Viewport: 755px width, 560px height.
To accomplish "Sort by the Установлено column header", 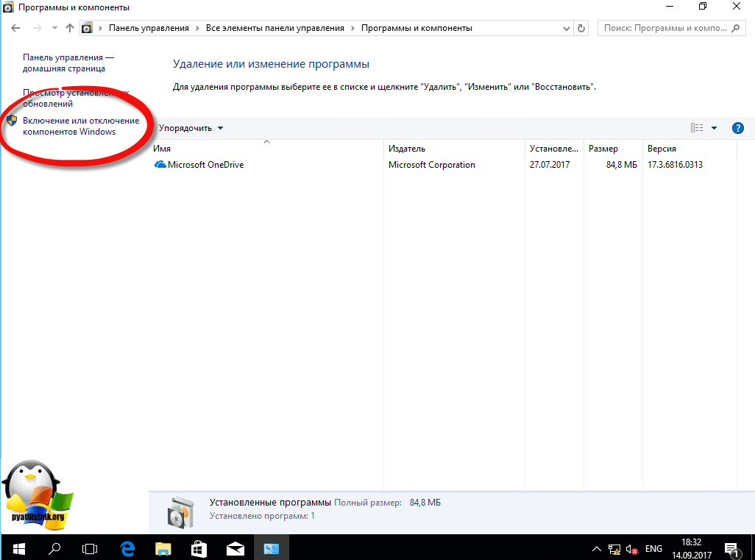I will pyautogui.click(x=554, y=149).
